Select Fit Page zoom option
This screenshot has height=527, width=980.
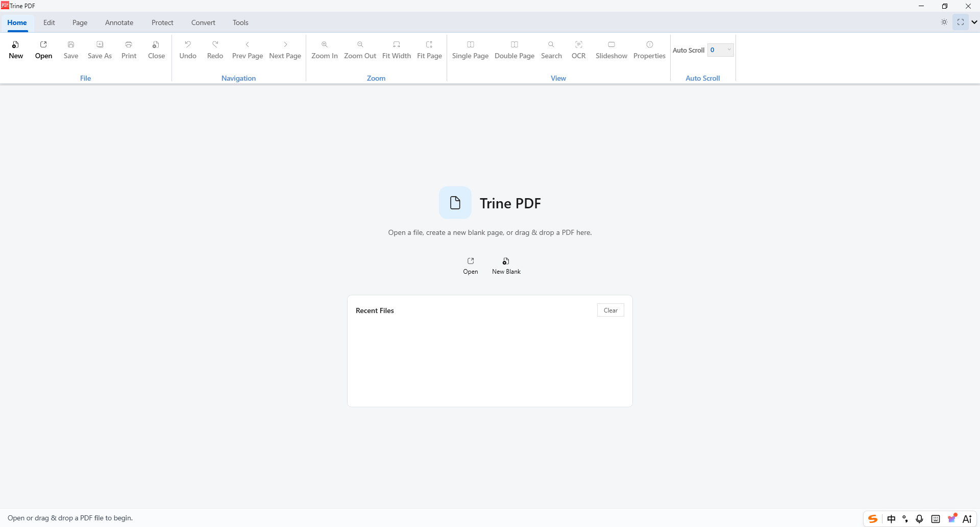(x=429, y=50)
